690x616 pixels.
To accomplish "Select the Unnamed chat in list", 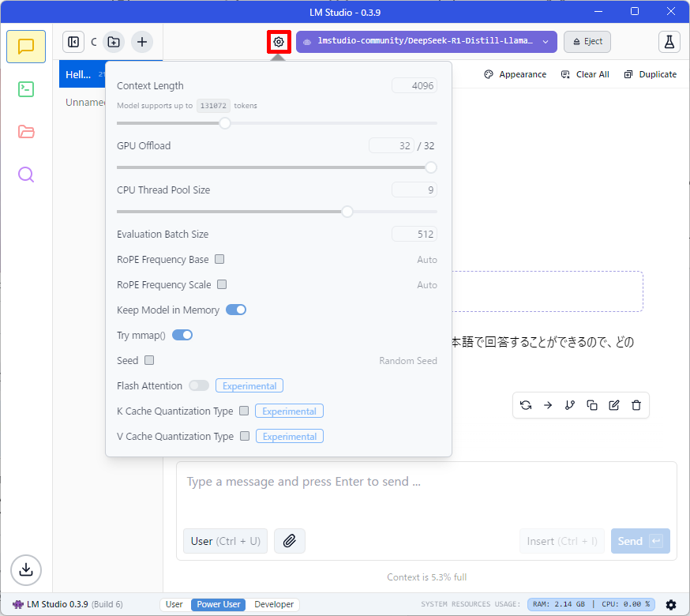I will pyautogui.click(x=85, y=102).
